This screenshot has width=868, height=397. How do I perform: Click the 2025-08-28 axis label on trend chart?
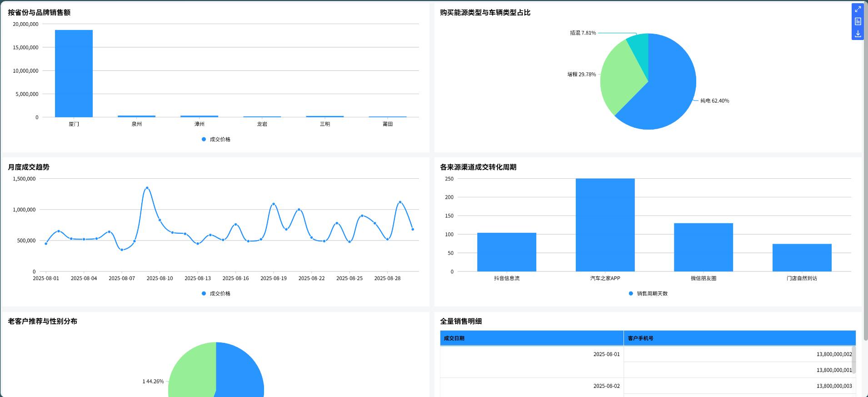[x=387, y=278]
